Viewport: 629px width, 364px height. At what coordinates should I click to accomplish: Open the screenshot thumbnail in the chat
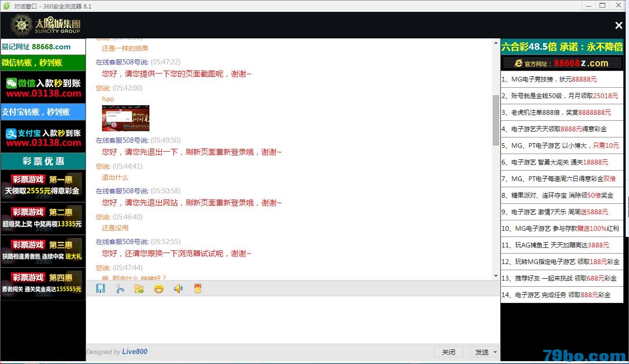(x=126, y=118)
